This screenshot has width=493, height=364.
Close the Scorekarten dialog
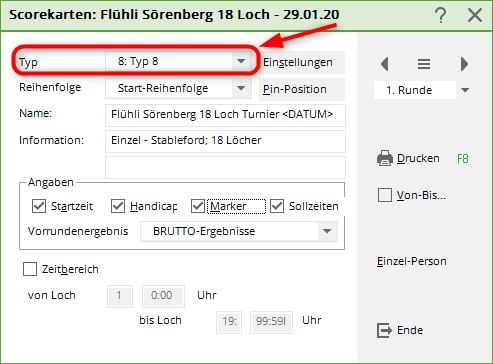pos(475,15)
